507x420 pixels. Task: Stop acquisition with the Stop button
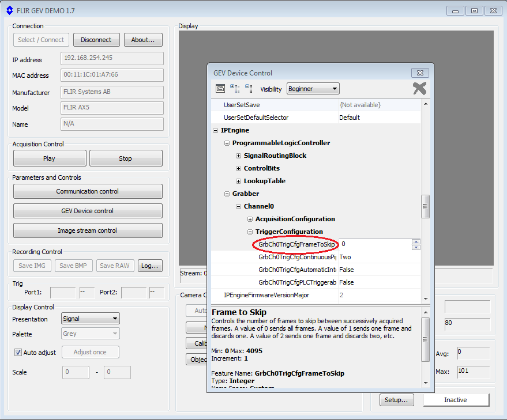click(x=126, y=158)
